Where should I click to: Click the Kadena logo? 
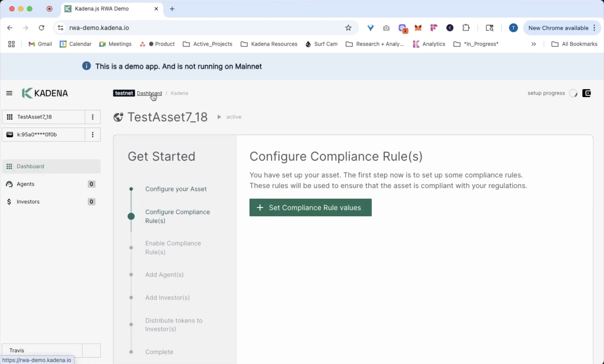[x=45, y=93]
